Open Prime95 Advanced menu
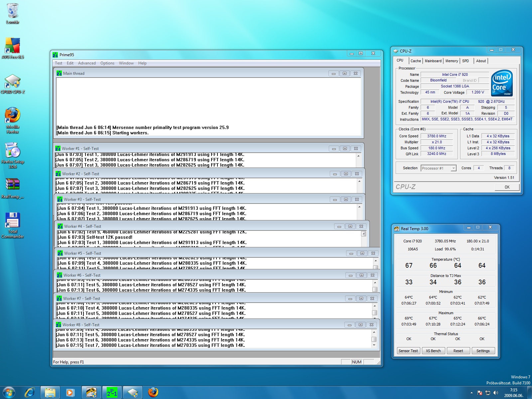Image resolution: width=532 pixels, height=399 pixels. pos(87,63)
